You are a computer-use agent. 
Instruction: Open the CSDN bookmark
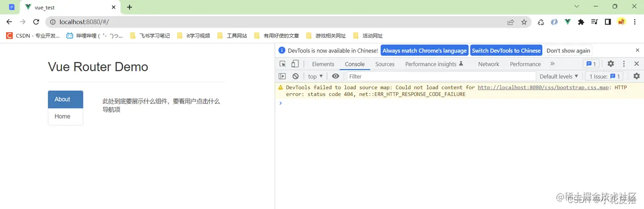[33, 36]
